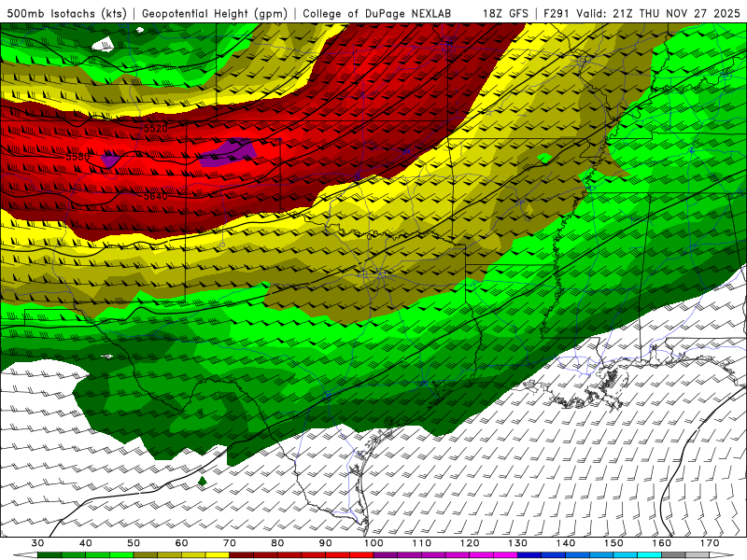Select the dark maroon 70-75 kt legend swatch
The height and width of the screenshot is (560, 747).
pos(242,554)
